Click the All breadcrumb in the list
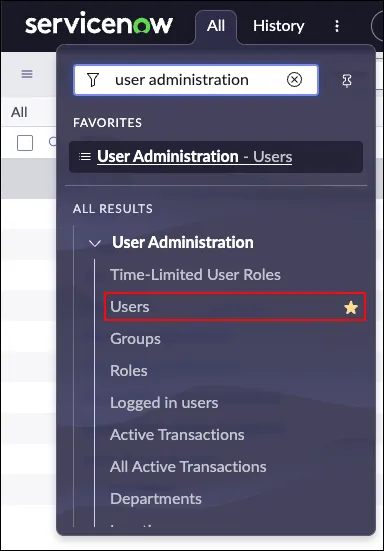384x551 pixels. pyautogui.click(x=19, y=112)
